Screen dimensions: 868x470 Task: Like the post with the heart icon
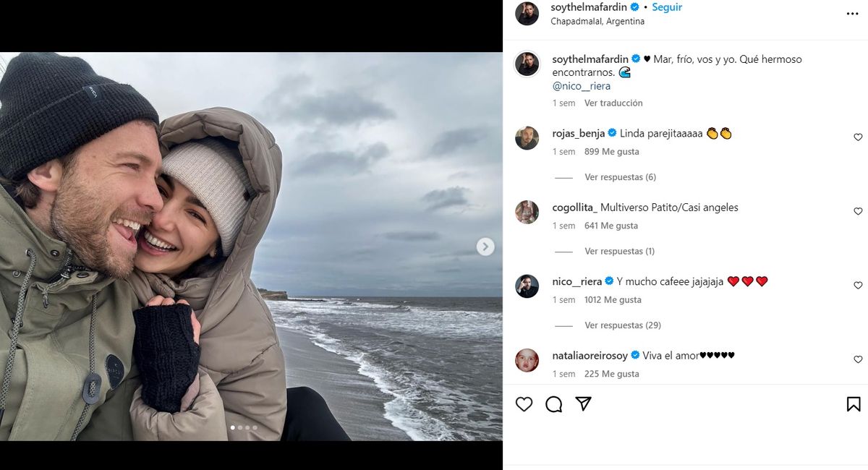tap(524, 404)
